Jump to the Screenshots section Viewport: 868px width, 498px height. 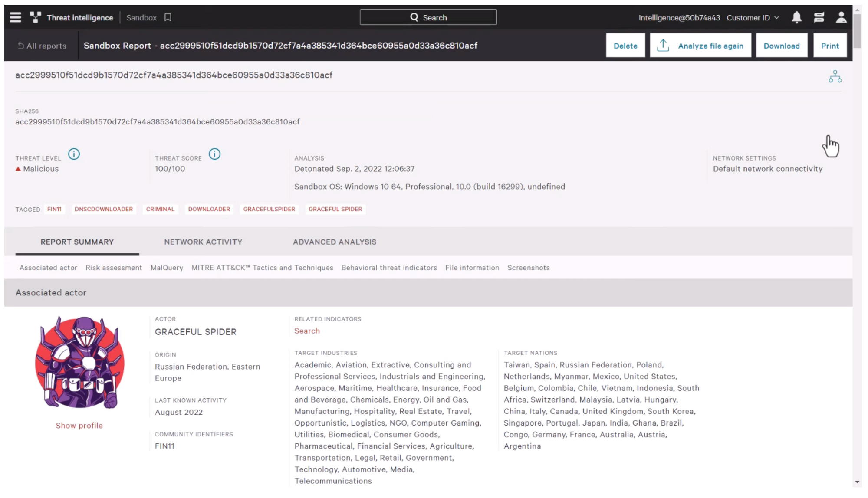coord(529,268)
